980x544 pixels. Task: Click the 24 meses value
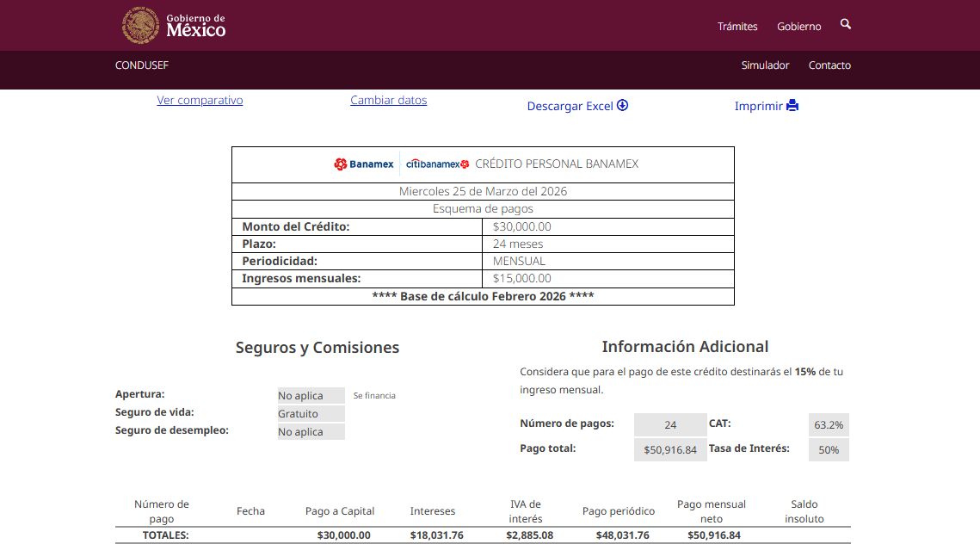[x=518, y=244]
